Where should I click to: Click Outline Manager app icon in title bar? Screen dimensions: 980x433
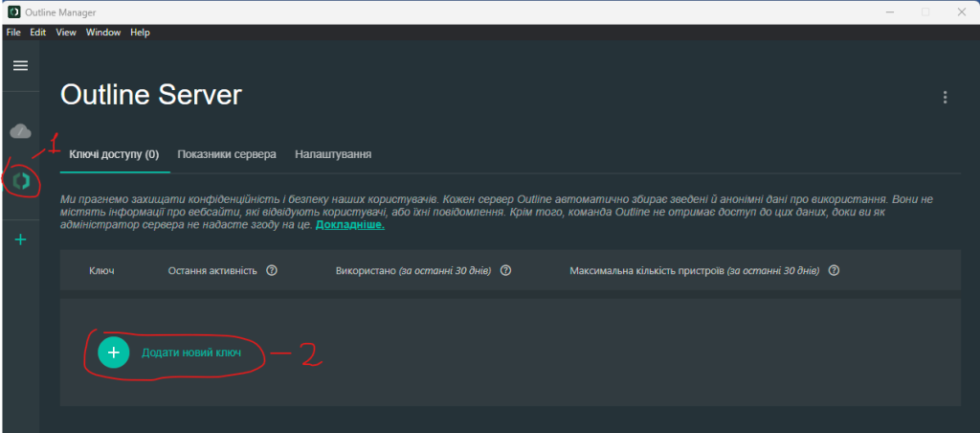click(x=11, y=11)
